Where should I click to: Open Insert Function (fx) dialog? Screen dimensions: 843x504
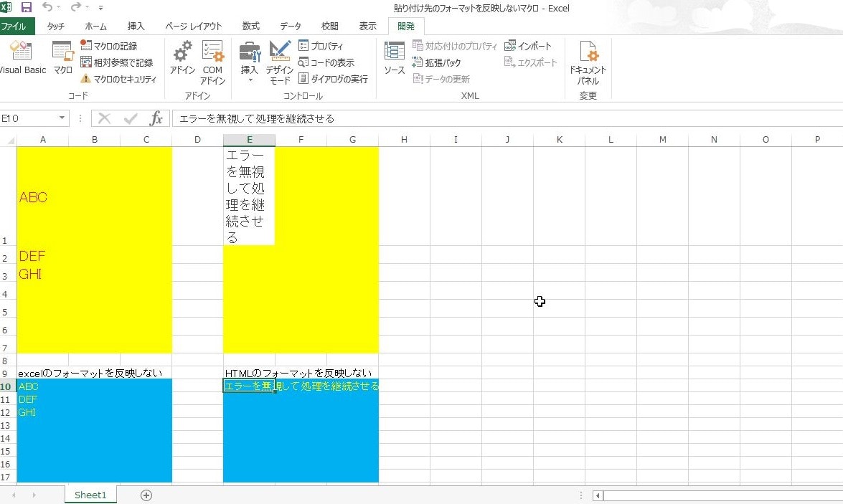(156, 118)
